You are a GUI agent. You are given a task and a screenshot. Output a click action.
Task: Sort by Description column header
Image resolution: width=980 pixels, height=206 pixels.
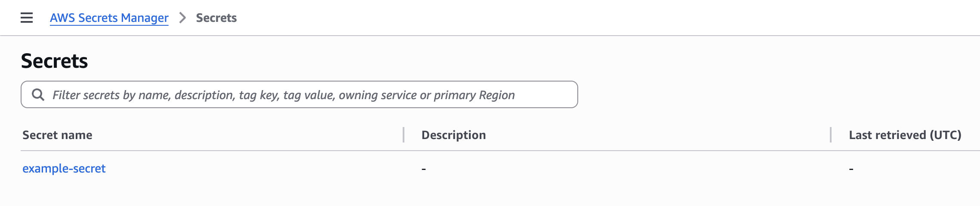(x=453, y=135)
